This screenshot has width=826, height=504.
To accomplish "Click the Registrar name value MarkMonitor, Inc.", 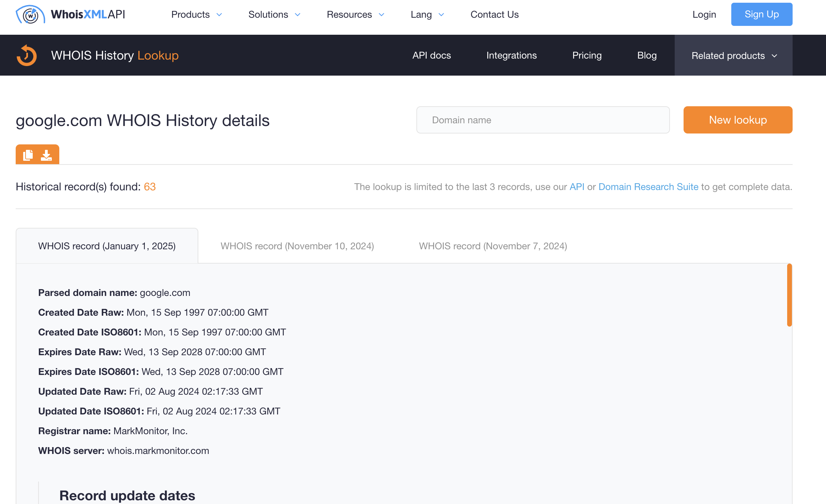I will (x=150, y=431).
